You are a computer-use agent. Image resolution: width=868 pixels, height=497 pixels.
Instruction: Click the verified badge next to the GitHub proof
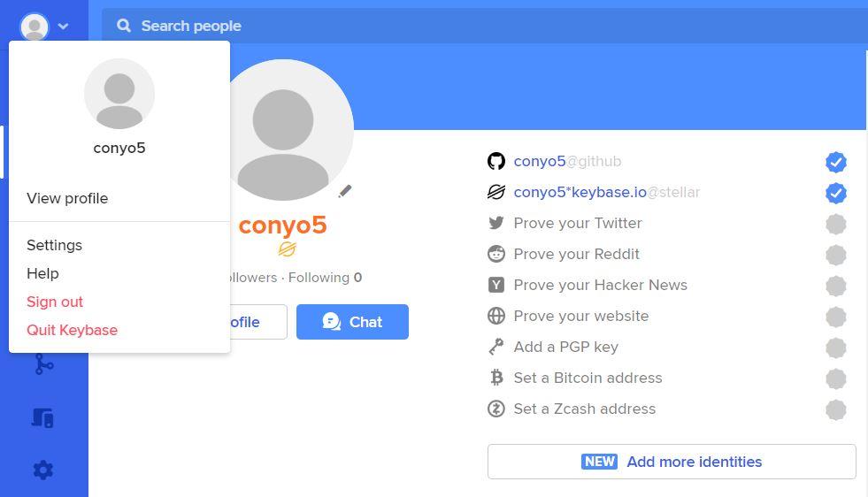(835, 162)
